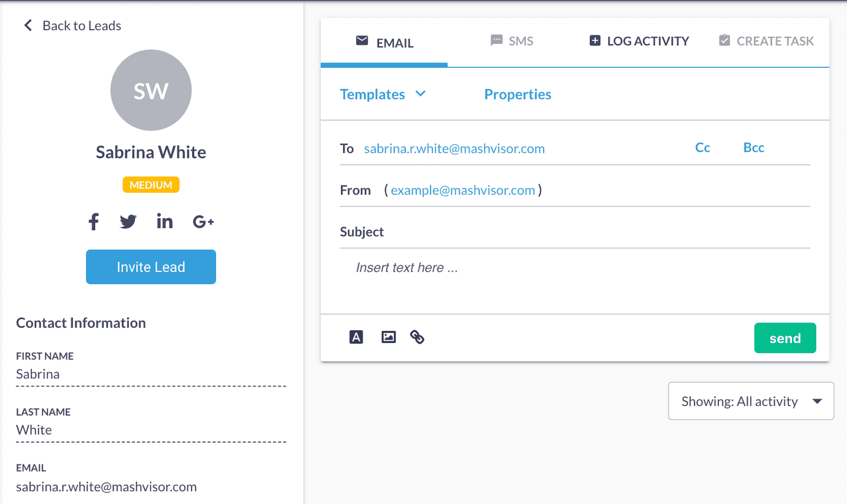Open the Properties link
The width and height of the screenshot is (847, 504).
(517, 94)
